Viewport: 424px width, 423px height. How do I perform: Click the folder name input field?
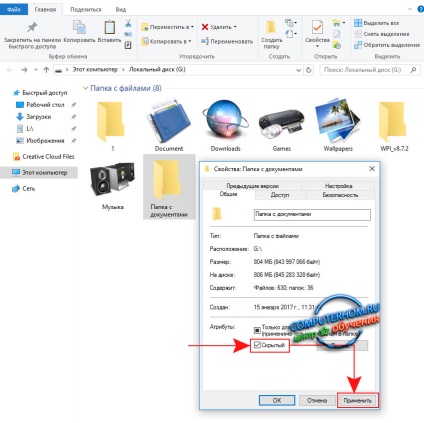pos(312,214)
